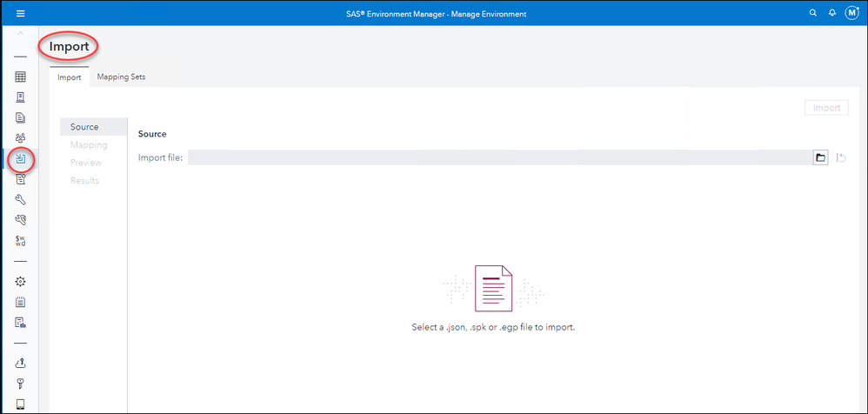Switch to the Mapping Sets tab
The height and width of the screenshot is (414, 868).
pyautogui.click(x=121, y=77)
